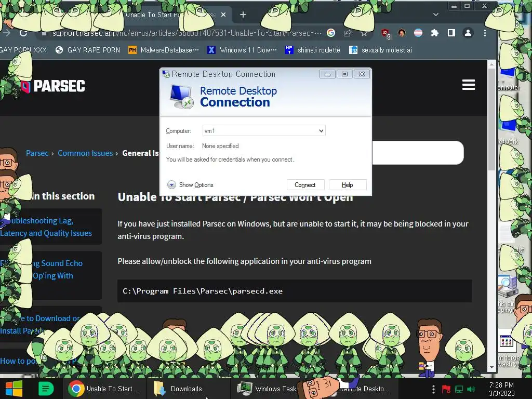The image size is (532, 399).
Task: Open the red flag tray icon
Action: click(446, 389)
